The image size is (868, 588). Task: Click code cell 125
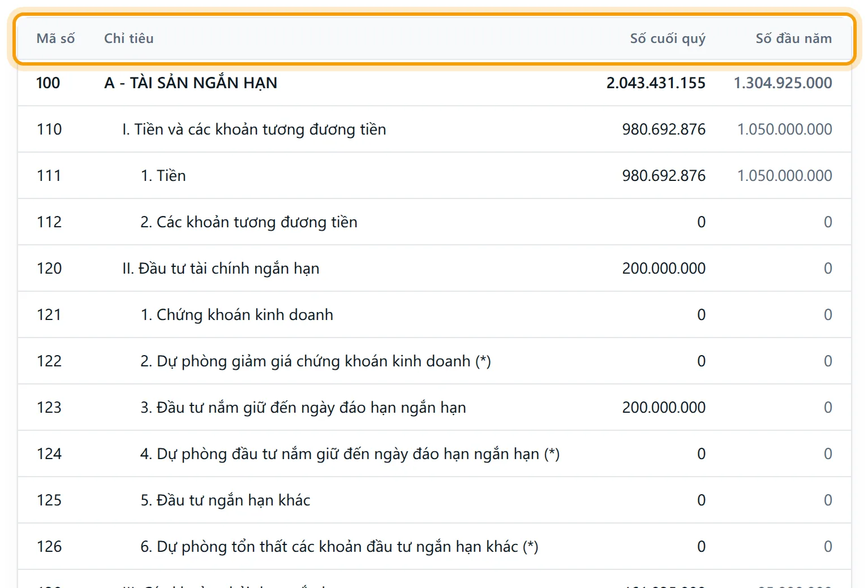click(49, 500)
